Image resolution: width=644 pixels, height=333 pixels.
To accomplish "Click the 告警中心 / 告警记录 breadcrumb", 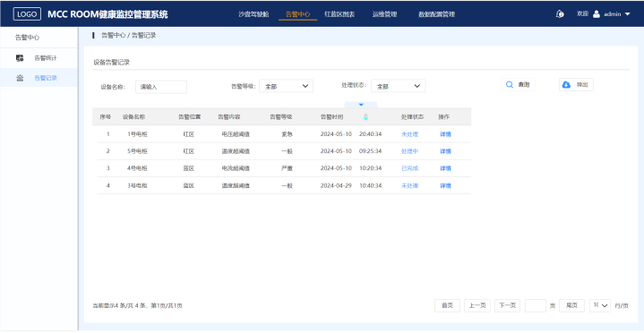I will pyautogui.click(x=129, y=36).
